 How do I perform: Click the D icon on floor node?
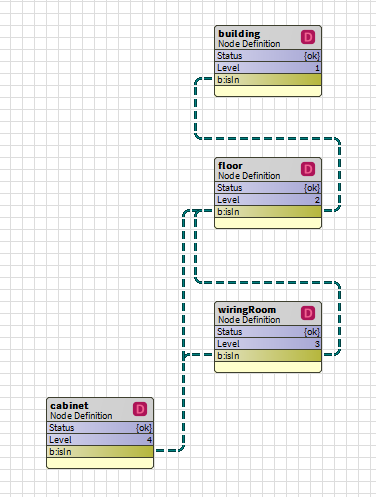point(308,169)
